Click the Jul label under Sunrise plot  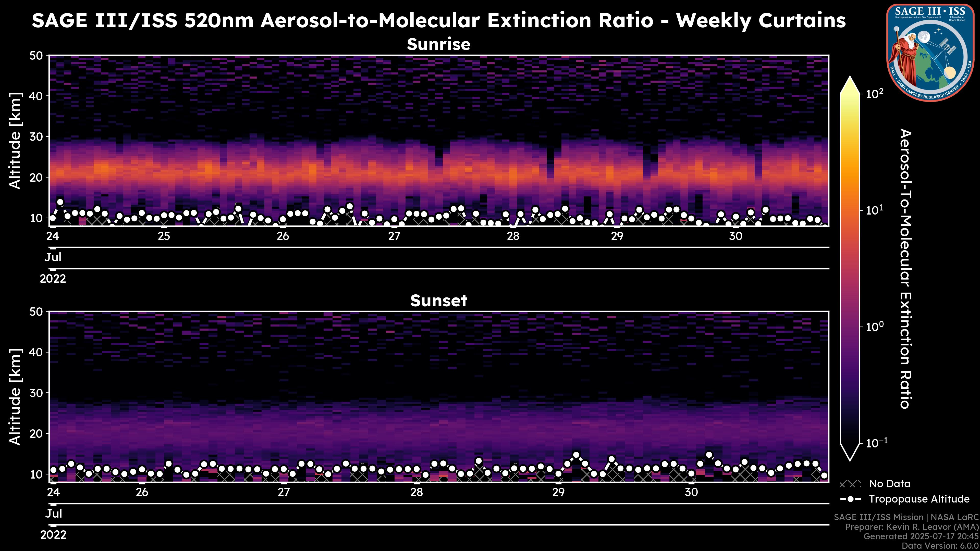pos(53,257)
